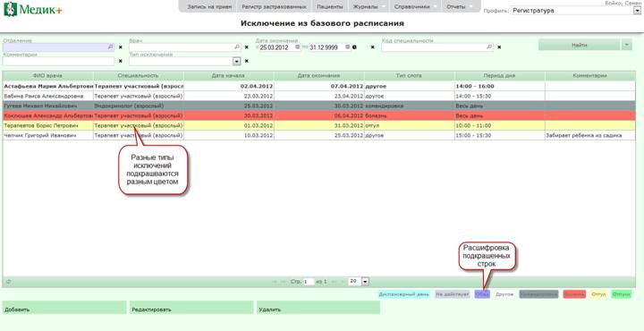Sort by Дата окончания column header

(319, 75)
